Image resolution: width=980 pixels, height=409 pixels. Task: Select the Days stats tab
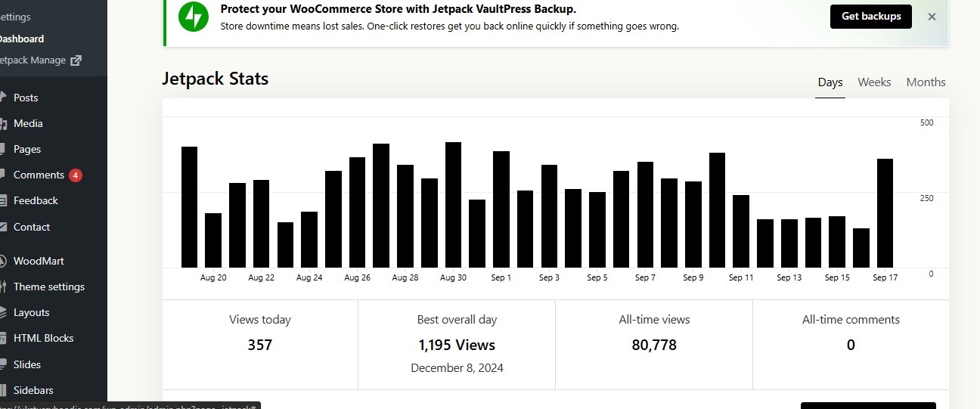[830, 82]
